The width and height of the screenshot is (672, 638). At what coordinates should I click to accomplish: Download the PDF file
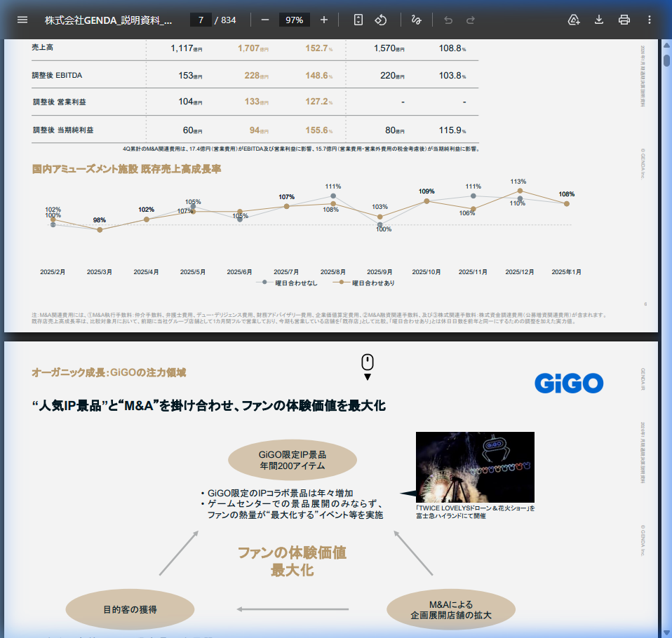[x=599, y=20]
